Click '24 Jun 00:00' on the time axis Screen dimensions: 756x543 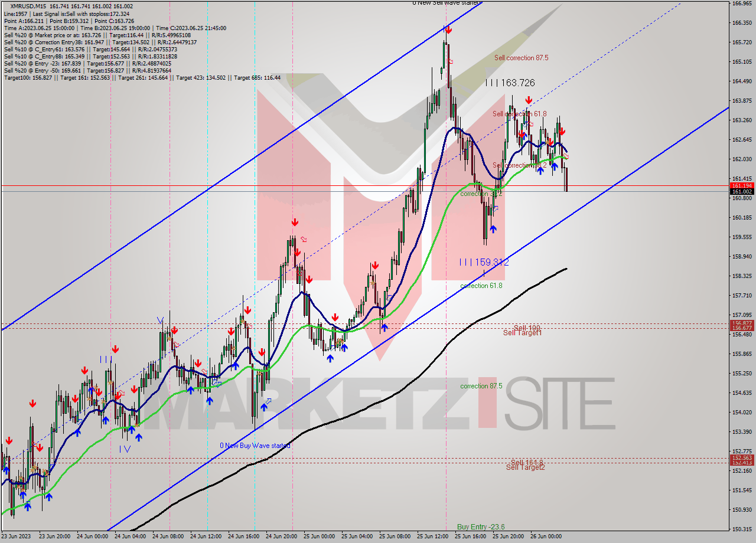[x=92, y=537]
